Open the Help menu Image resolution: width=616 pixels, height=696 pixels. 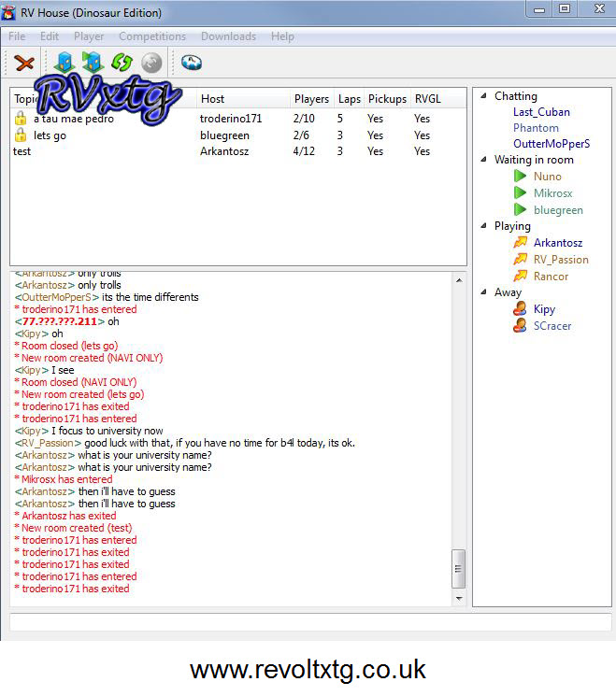tap(282, 36)
